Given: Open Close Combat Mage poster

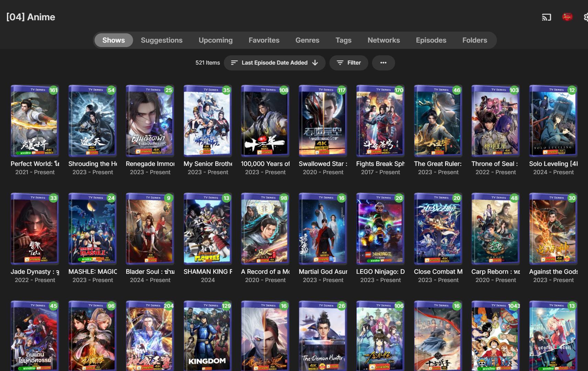Looking at the screenshot, I should coord(438,229).
